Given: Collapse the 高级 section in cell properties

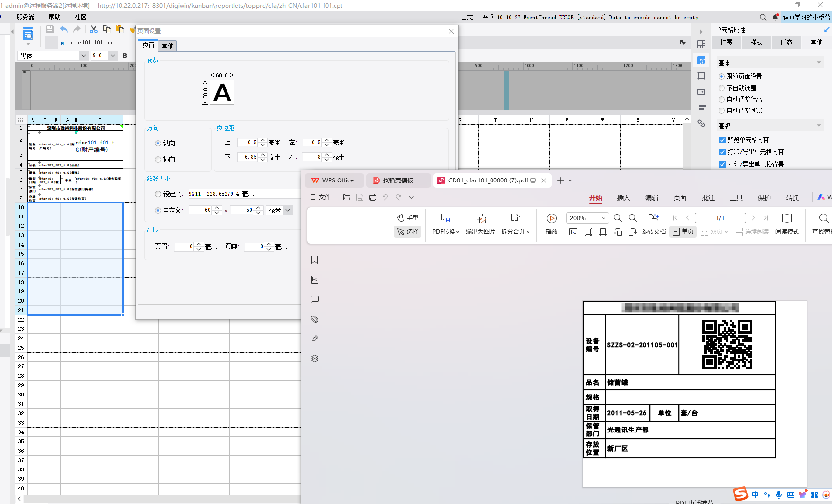Looking at the screenshot, I should pos(819,126).
